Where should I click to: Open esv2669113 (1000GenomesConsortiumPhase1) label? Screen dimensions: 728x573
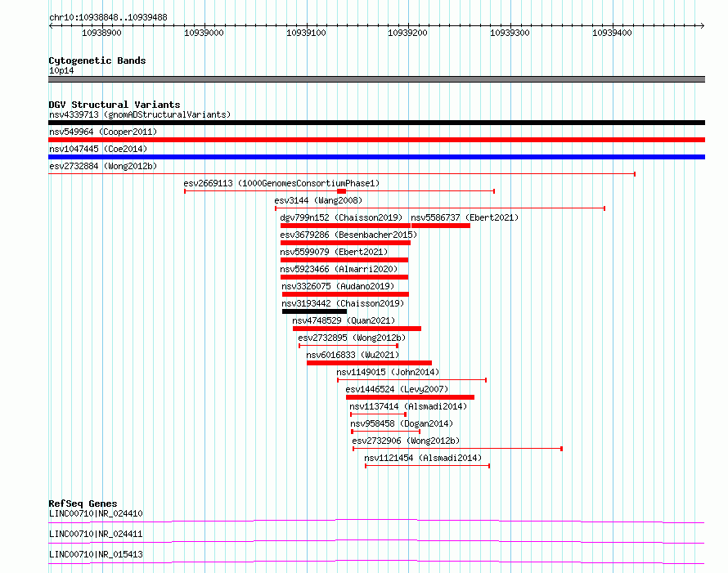click(x=281, y=183)
